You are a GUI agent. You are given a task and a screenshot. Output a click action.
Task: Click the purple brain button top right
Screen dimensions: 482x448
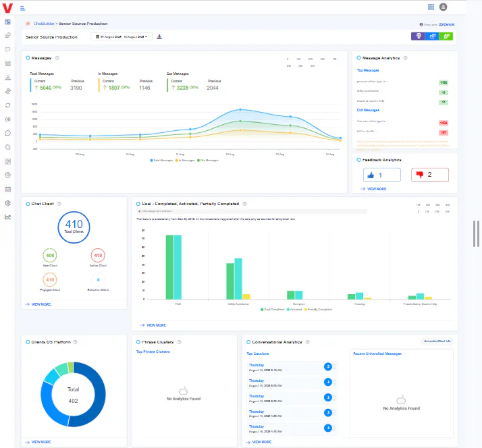coord(418,36)
